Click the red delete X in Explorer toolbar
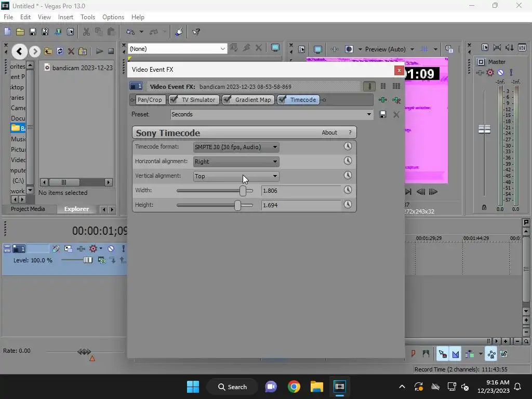 click(x=71, y=51)
